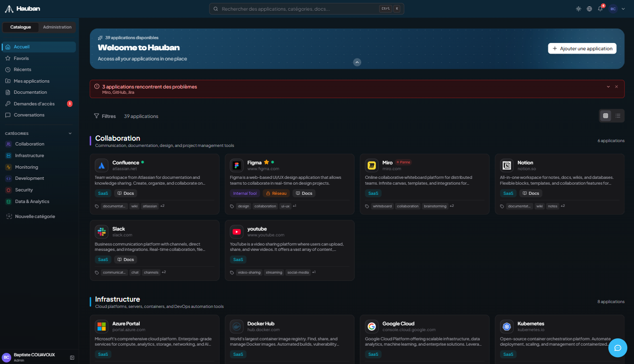Open the youtube app icon
The image size is (634, 364).
[236, 232]
